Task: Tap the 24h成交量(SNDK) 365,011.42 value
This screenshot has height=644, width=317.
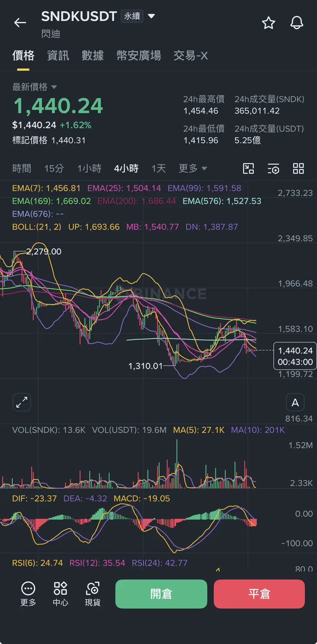Action: point(257,111)
